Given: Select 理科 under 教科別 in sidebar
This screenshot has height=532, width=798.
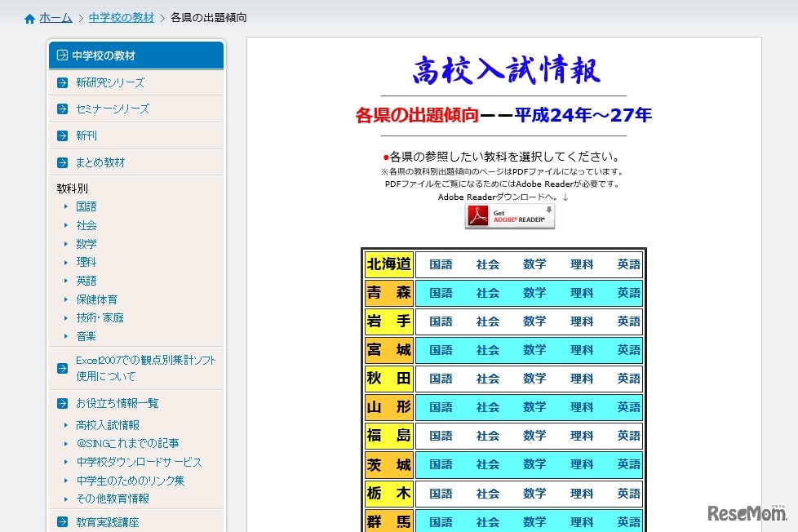Looking at the screenshot, I should (86, 262).
